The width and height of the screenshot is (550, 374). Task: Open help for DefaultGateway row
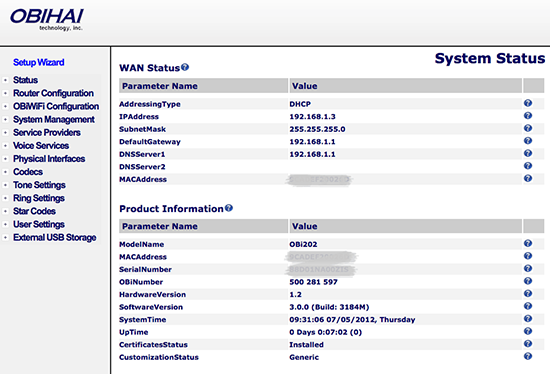(528, 141)
